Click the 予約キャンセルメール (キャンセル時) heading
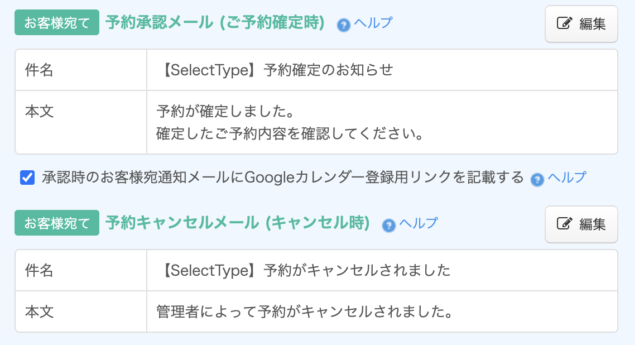 pos(238,223)
